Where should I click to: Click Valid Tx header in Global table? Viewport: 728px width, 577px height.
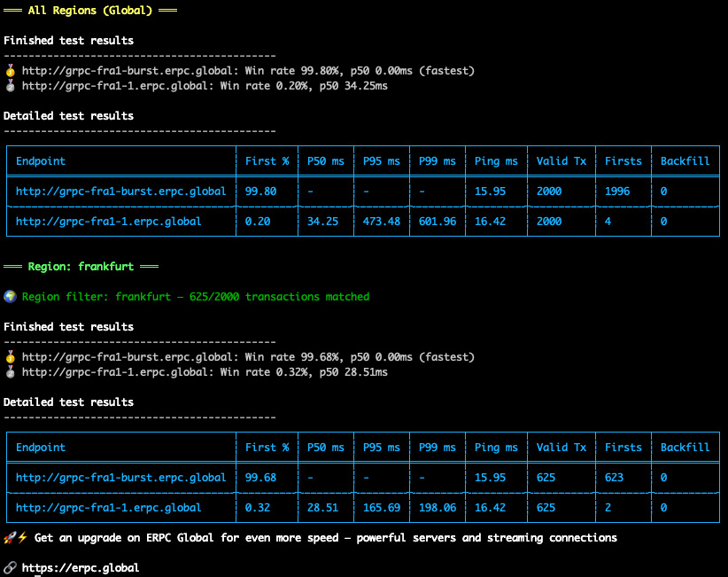[561, 161]
